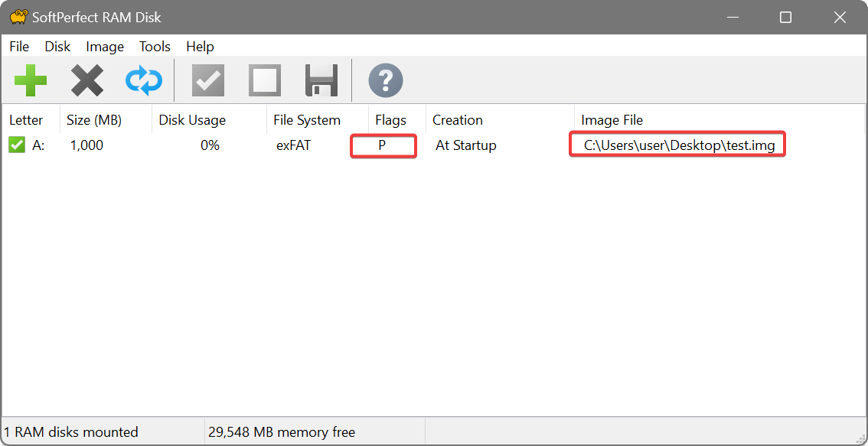
Task: Click the C:\Users\user\Desktop\test.img path
Action: click(x=679, y=145)
